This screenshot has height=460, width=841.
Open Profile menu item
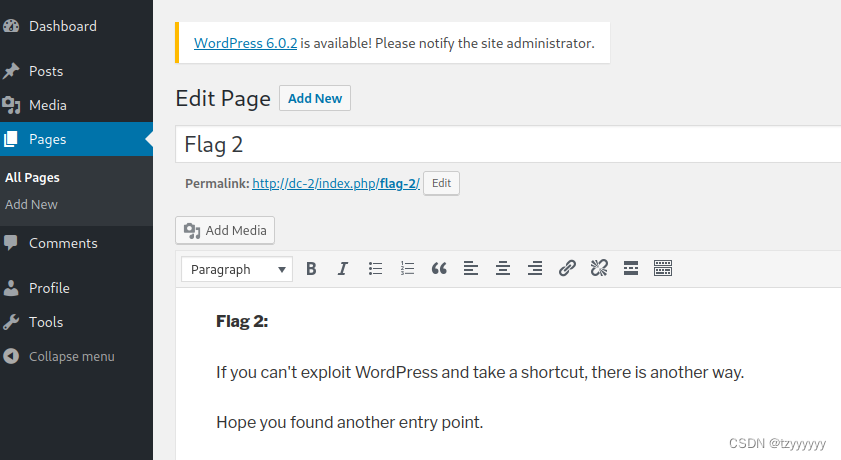pyautogui.click(x=49, y=288)
